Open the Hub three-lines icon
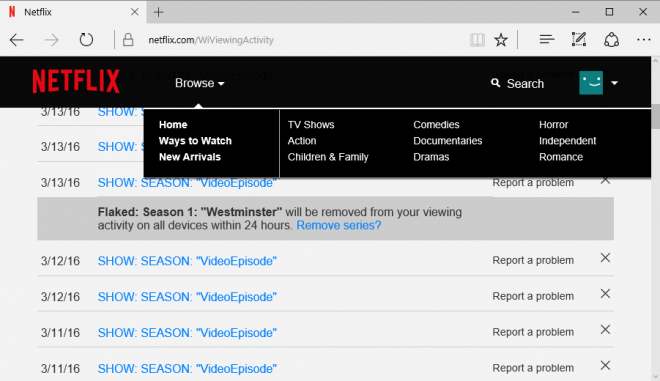 click(x=547, y=40)
